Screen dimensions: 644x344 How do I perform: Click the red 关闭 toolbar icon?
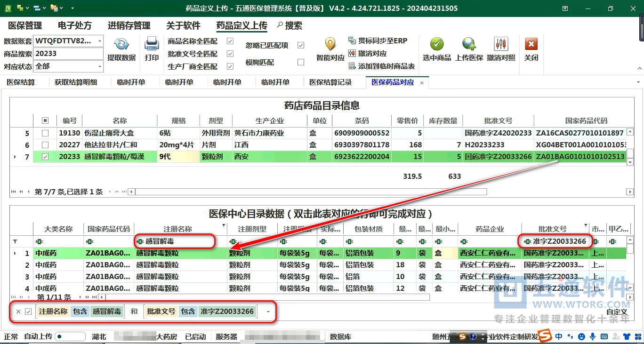click(531, 44)
